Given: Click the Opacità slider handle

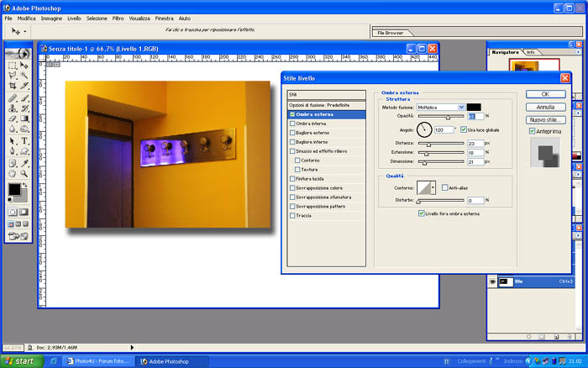Looking at the screenshot, I should (448, 118).
